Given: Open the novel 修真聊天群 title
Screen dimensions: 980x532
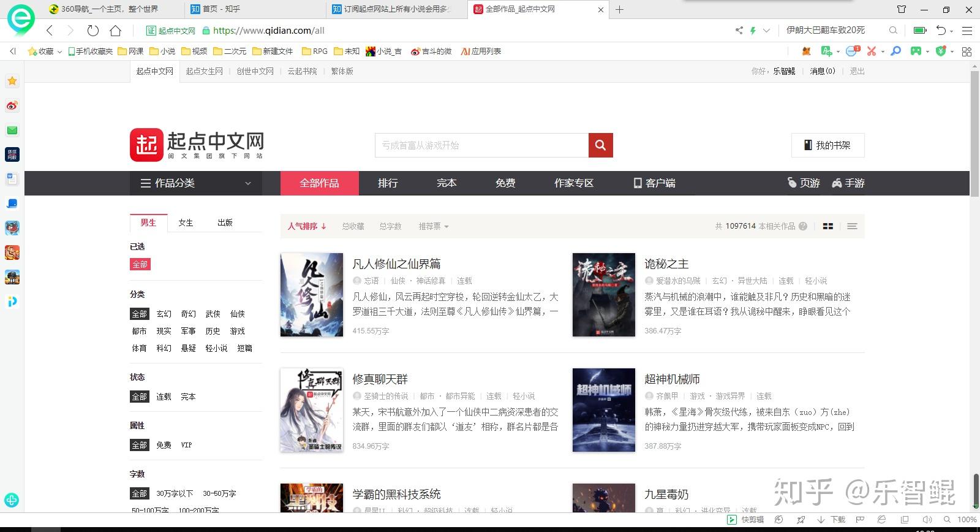Looking at the screenshot, I should coord(380,379).
